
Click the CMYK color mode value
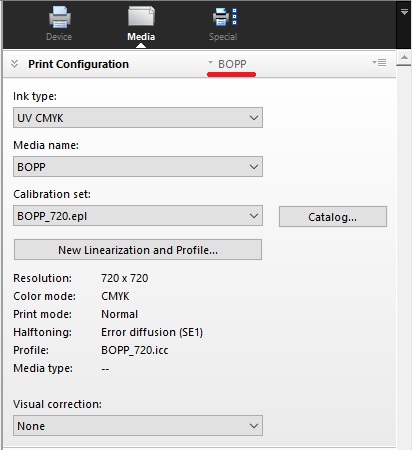115,296
